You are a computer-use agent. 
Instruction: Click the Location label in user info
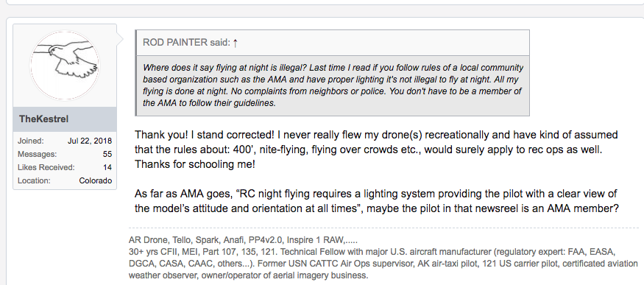(34, 180)
